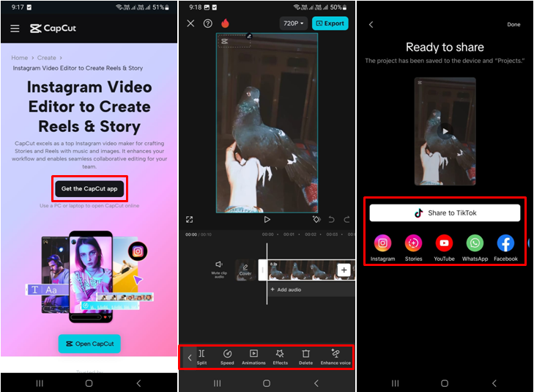
Task: Open the 720P resolution dropdown
Action: click(293, 23)
